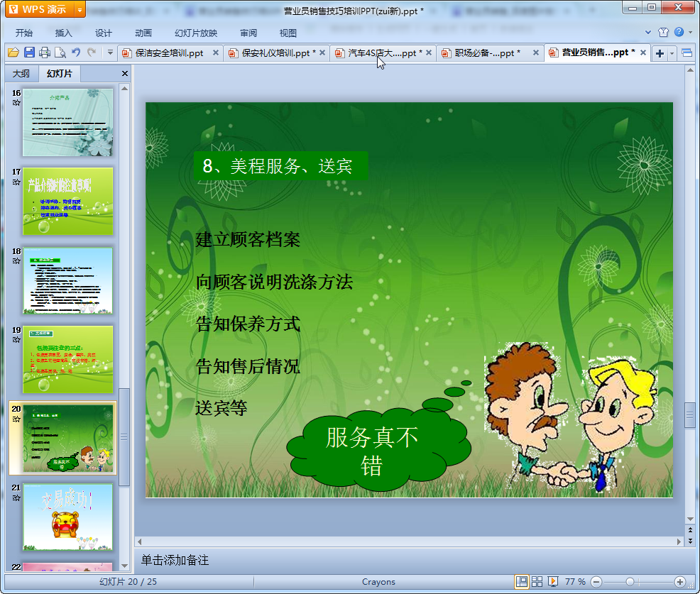Click the handshake cartoon image
The width and height of the screenshot is (700, 594).
(x=571, y=417)
